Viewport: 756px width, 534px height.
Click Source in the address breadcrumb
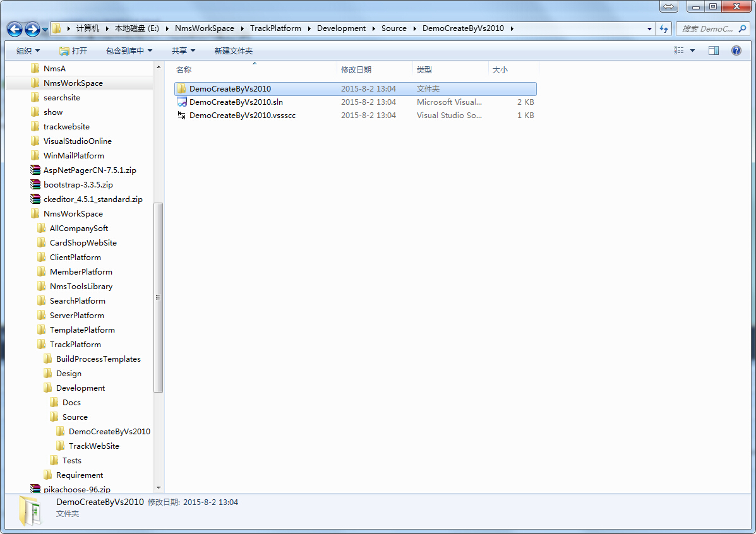(x=394, y=28)
